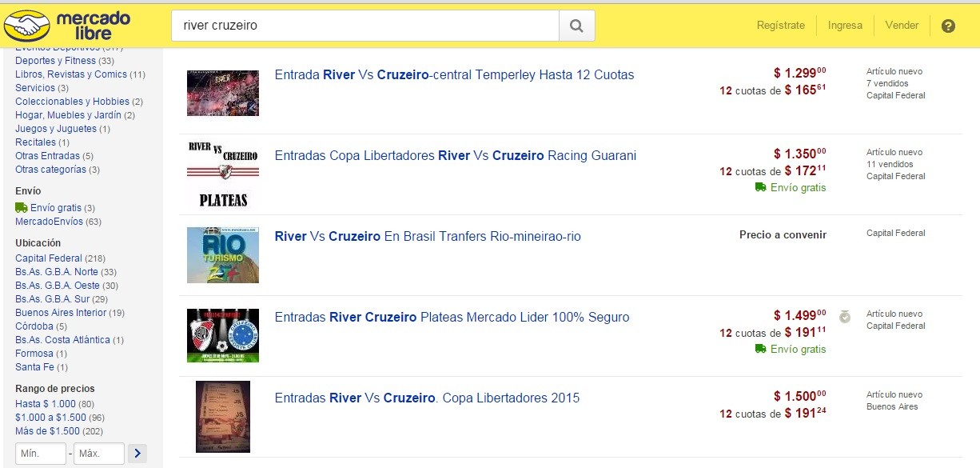980x468 pixels.
Task: Open the River Vs Cruzeiro Plateas thumbnail image
Action: click(223, 335)
